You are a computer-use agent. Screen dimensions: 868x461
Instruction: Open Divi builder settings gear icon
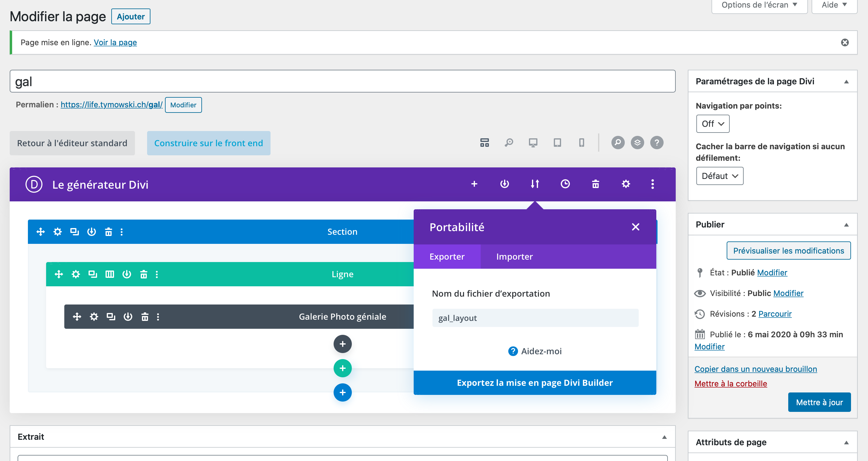[x=626, y=184]
